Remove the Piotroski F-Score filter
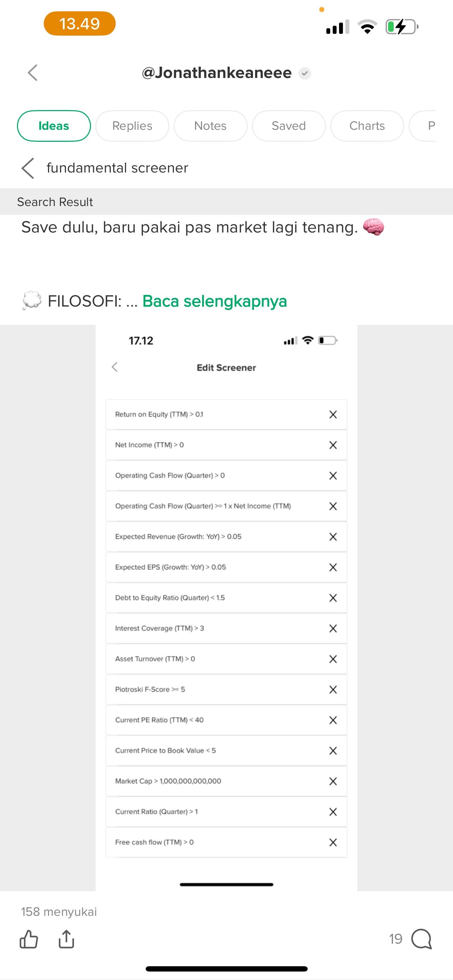Viewport: 453px width, 980px height. [333, 689]
